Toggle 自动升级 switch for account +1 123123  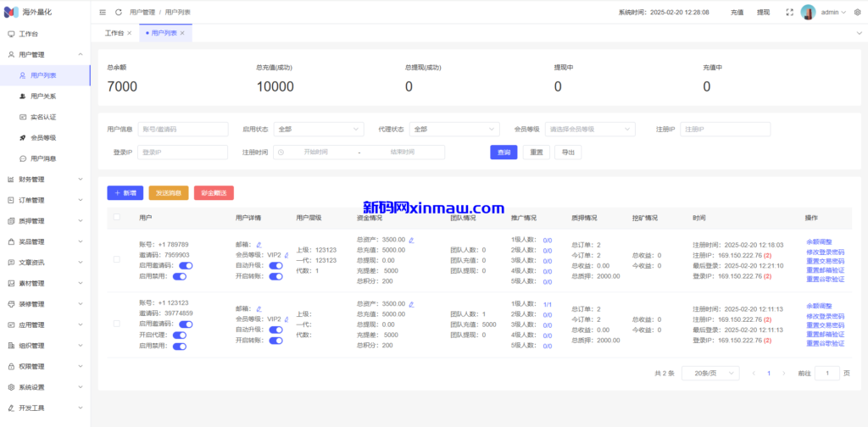275,330
